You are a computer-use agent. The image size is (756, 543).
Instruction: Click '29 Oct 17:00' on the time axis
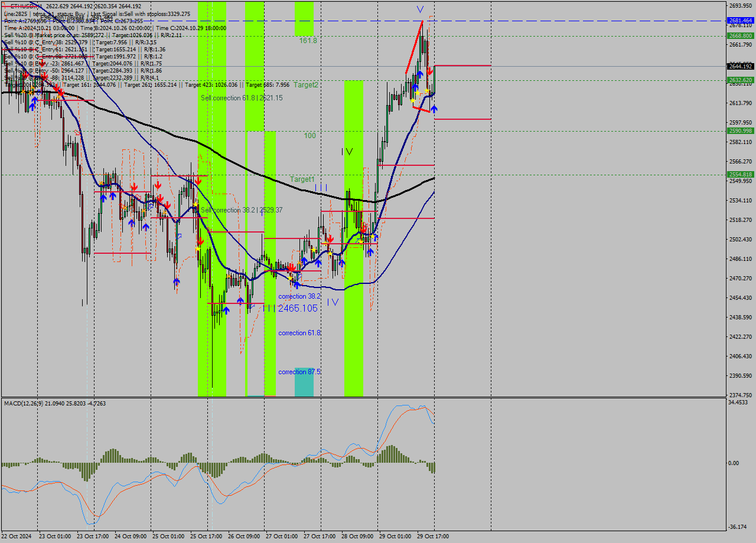(x=433, y=537)
